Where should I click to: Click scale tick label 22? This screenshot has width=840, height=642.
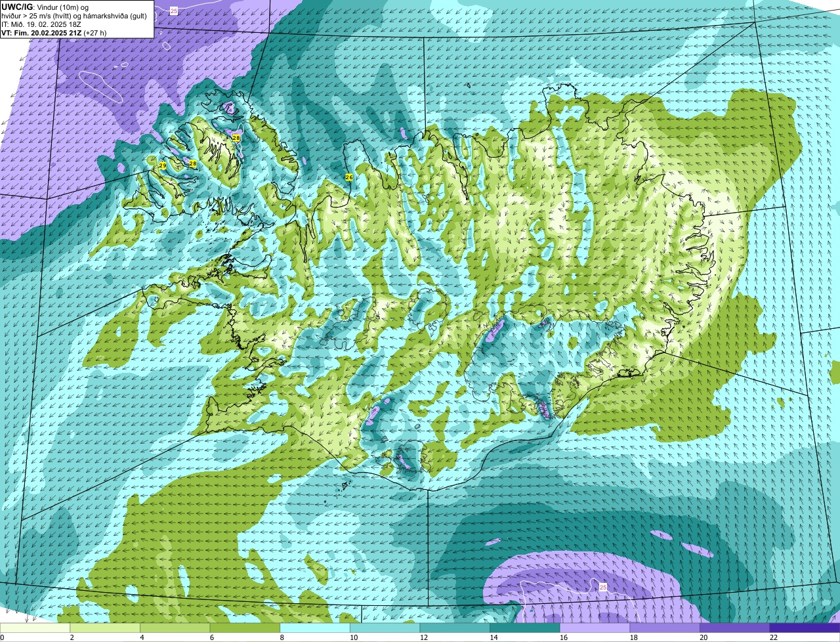click(x=774, y=637)
